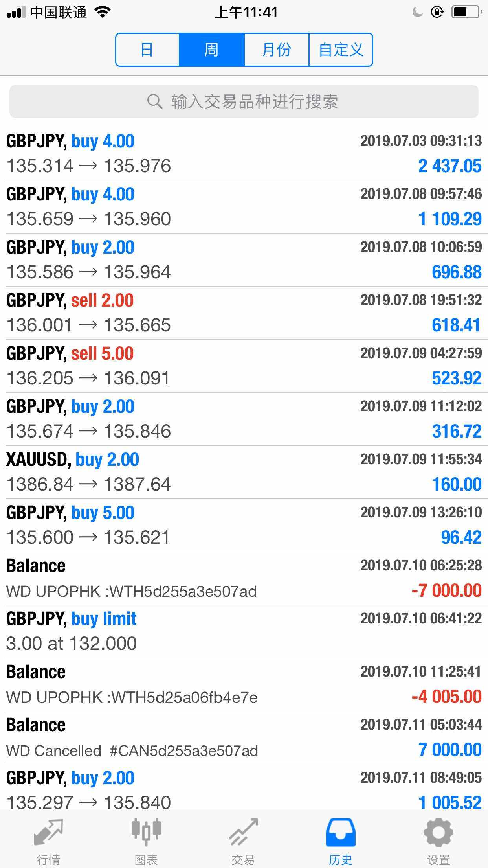The width and height of the screenshot is (488, 868).
Task: Tap the search magnifier icon
Action: tap(155, 101)
